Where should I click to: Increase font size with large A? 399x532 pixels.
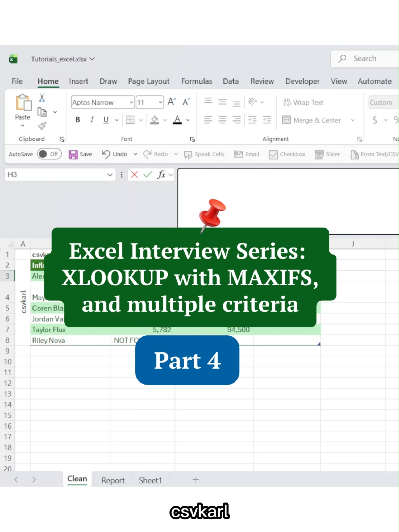tap(172, 102)
